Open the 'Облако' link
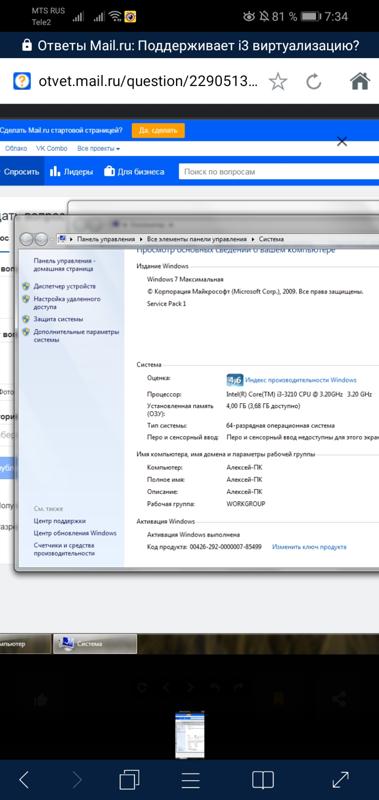The width and height of the screenshot is (379, 800). [x=16, y=148]
